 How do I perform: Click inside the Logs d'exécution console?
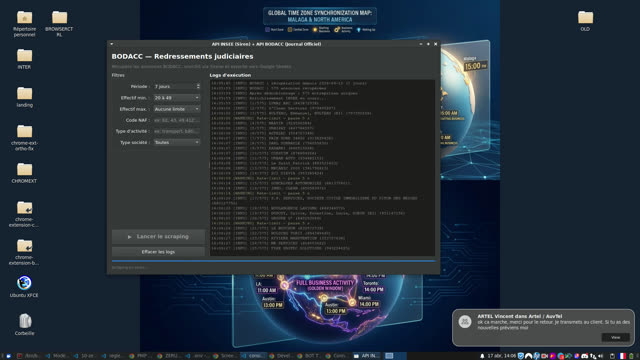click(322, 168)
